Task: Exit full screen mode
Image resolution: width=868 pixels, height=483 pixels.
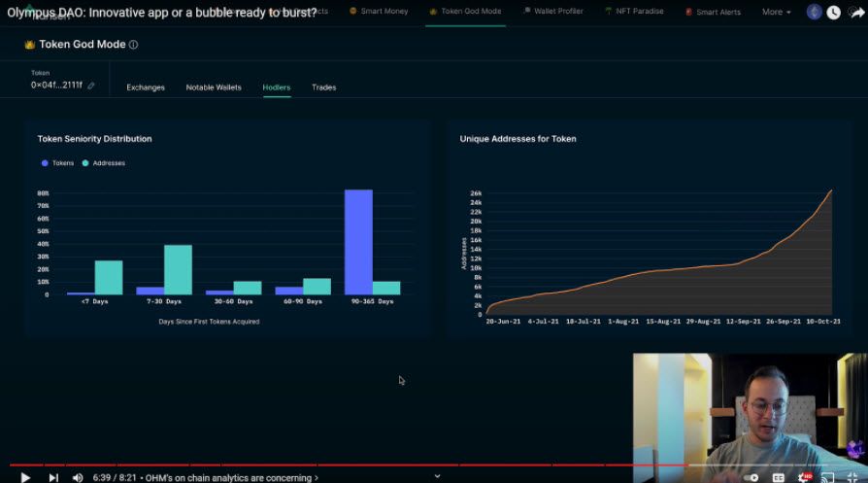Action: [x=852, y=477]
